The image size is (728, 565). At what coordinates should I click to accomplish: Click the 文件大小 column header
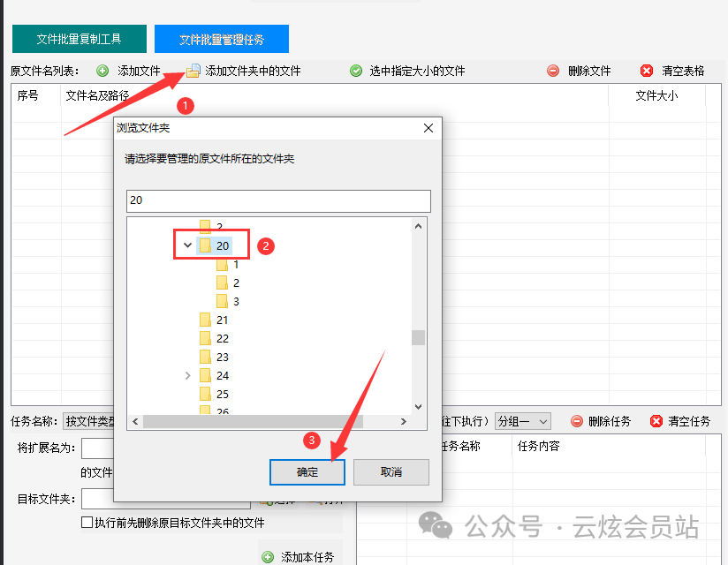pos(656,96)
